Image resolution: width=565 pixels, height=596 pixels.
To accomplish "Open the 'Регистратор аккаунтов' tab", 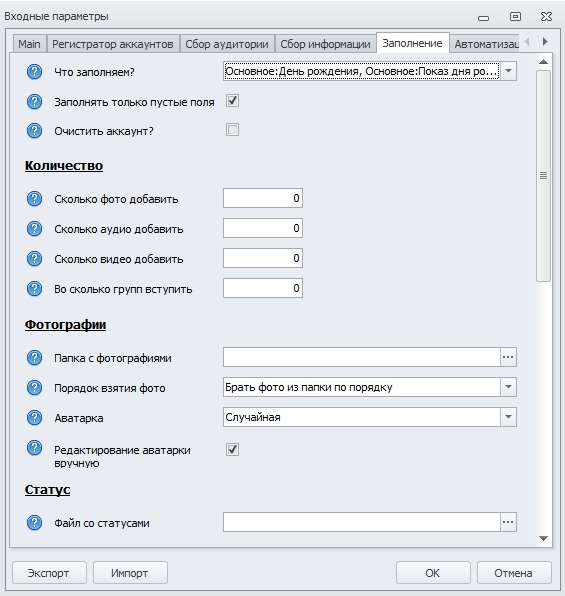I will pos(113,44).
